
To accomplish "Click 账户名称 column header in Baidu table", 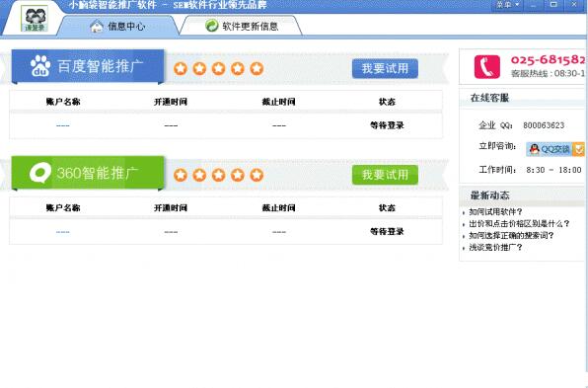I will click(x=63, y=102).
